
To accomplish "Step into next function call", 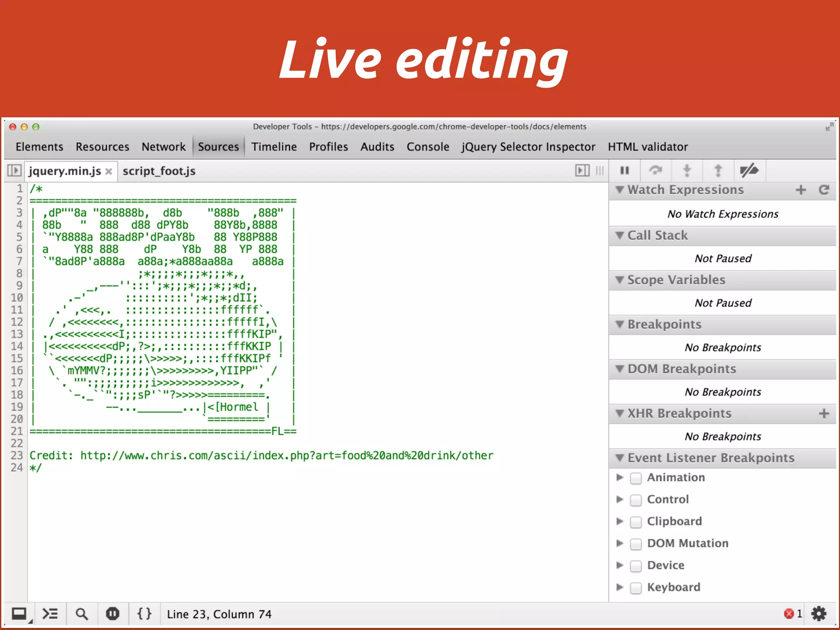I will coord(687,170).
